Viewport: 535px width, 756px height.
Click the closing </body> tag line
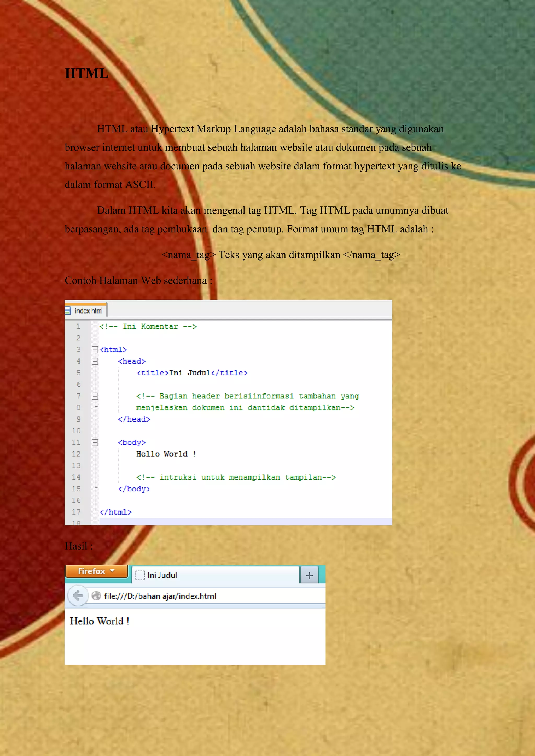pyautogui.click(x=134, y=489)
